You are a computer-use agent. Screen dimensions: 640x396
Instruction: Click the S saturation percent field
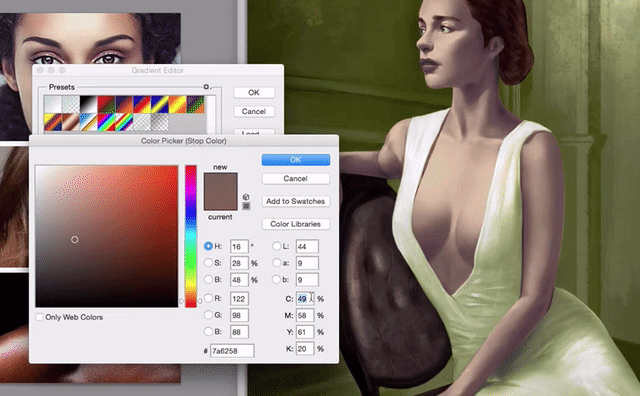pyautogui.click(x=239, y=263)
